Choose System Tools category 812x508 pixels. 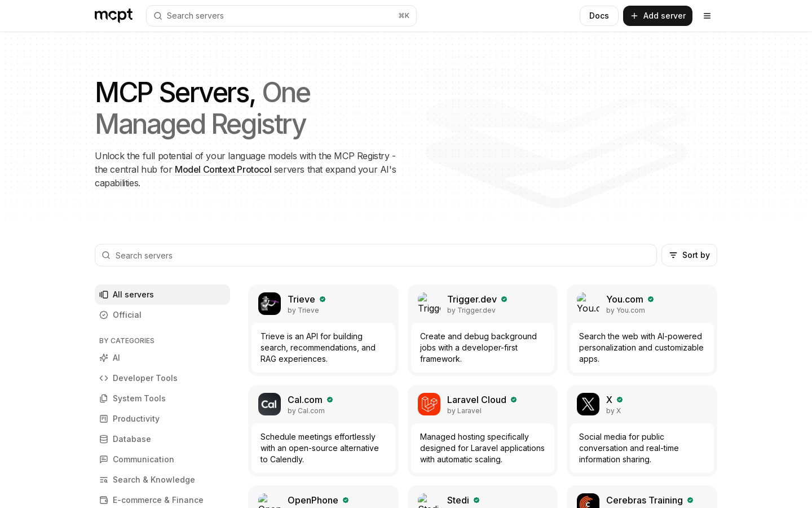162,398
